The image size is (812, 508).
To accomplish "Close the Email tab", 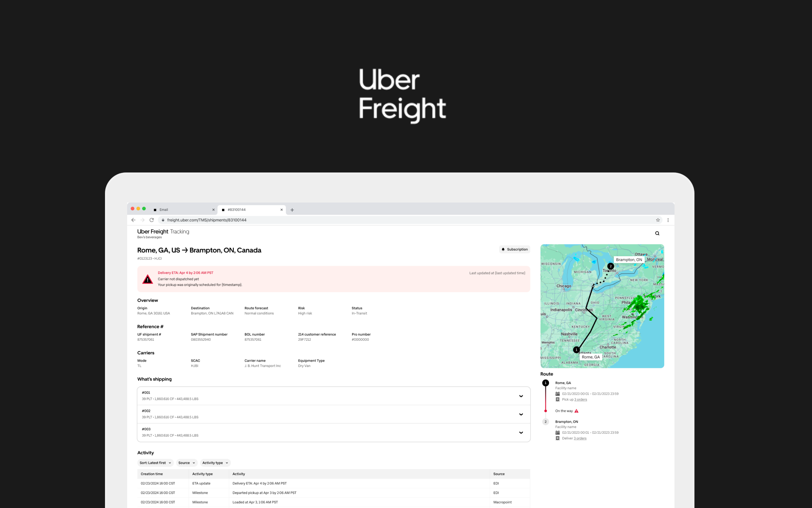I will [213, 210].
